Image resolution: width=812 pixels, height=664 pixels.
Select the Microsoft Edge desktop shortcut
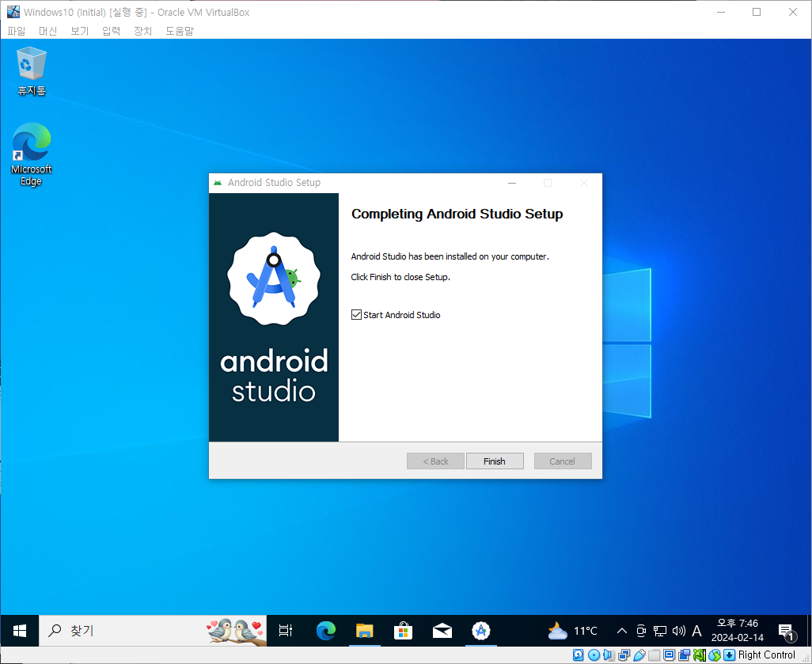[31, 154]
